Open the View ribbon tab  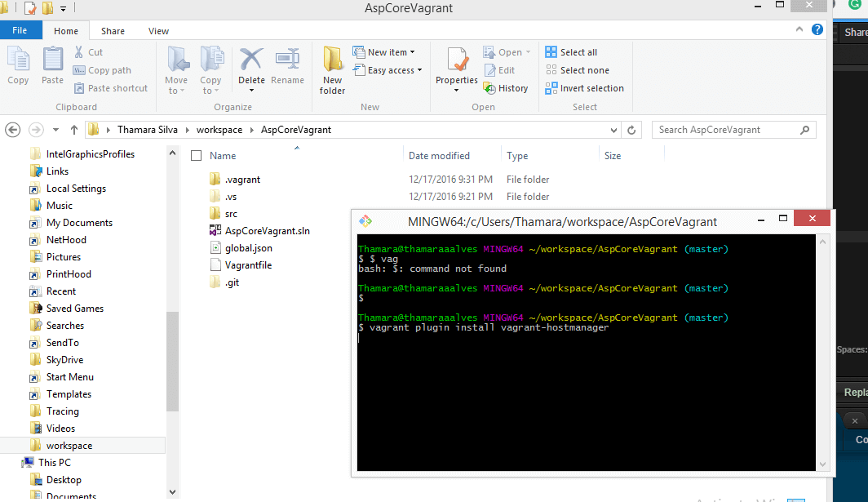pos(158,30)
